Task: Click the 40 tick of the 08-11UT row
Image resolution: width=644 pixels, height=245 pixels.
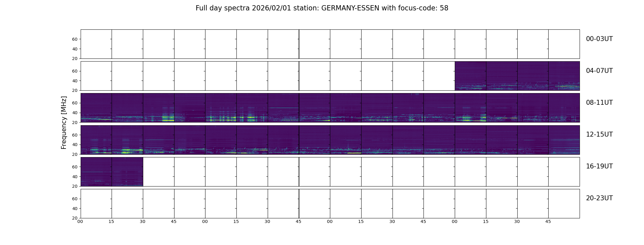Action: 75,113
